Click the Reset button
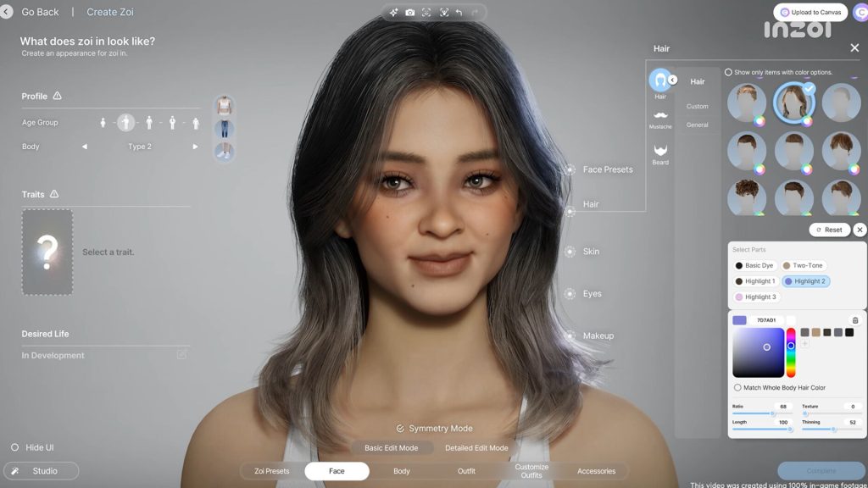Screen dimensions: 868x488 pyautogui.click(x=829, y=230)
